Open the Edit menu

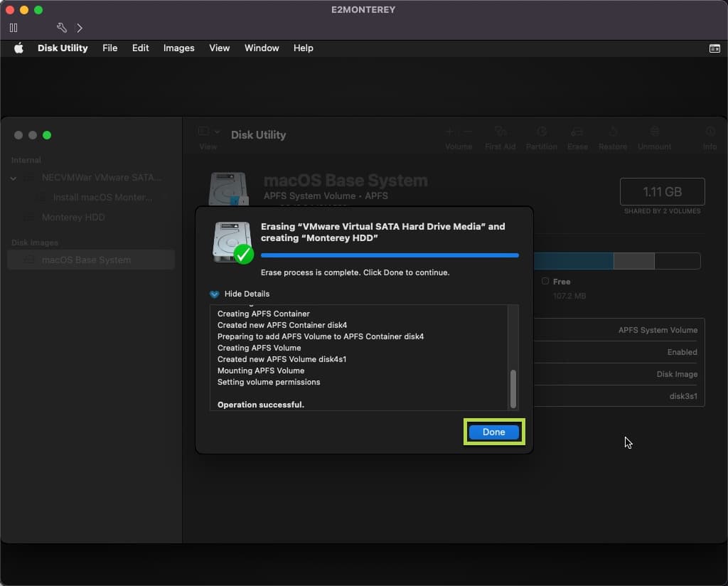pos(140,48)
